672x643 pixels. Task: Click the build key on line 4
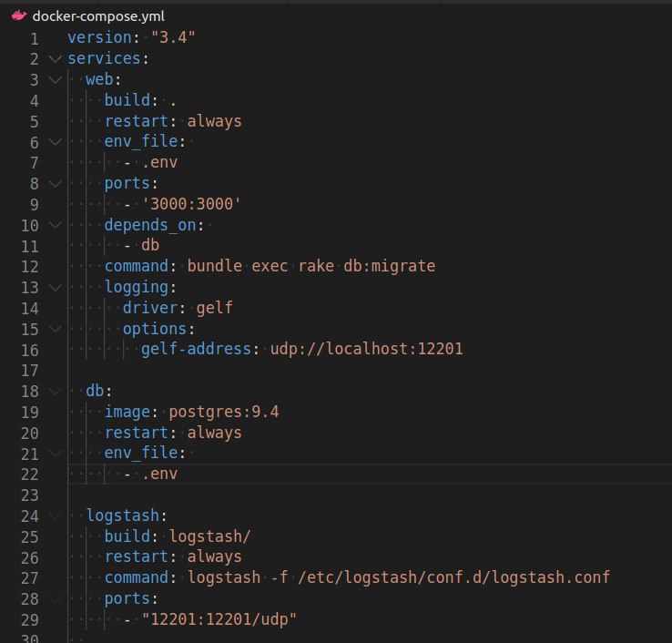click(127, 100)
